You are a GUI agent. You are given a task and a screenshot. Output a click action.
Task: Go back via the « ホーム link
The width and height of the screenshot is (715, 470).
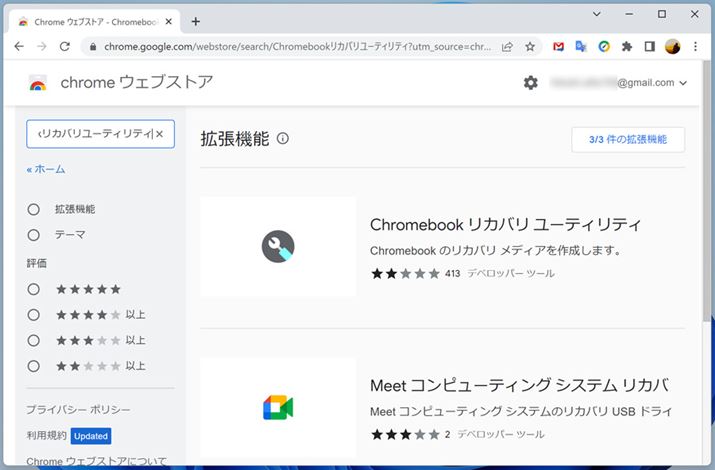[46, 169]
